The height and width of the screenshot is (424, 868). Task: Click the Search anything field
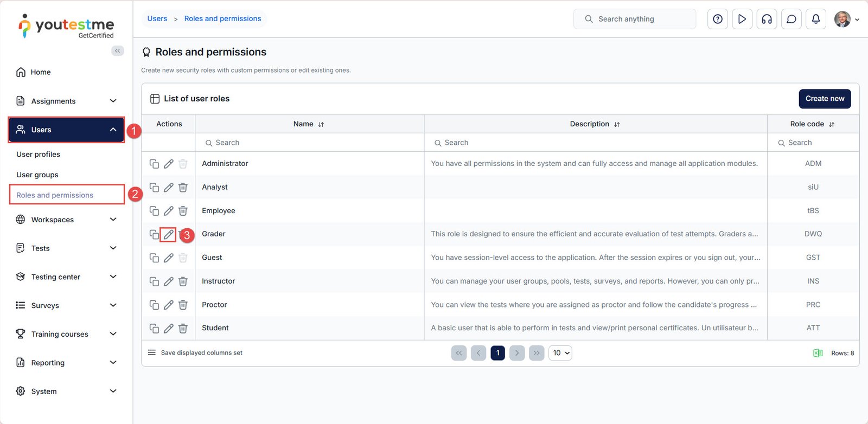[635, 19]
